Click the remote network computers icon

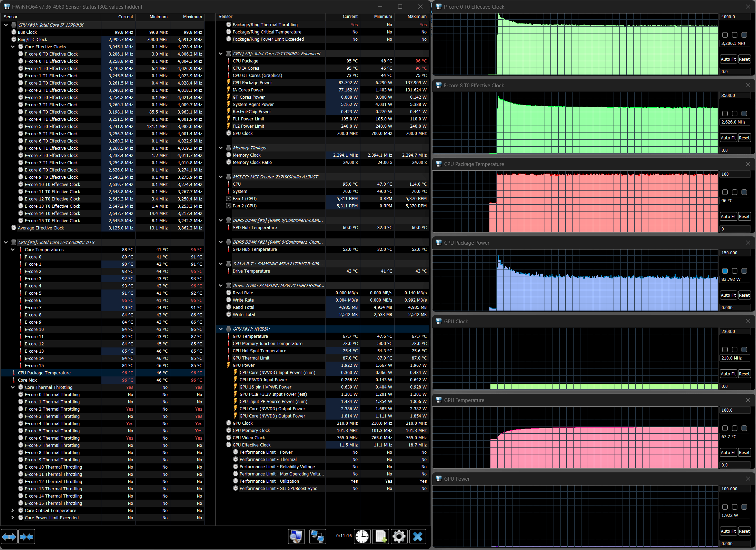click(x=317, y=537)
